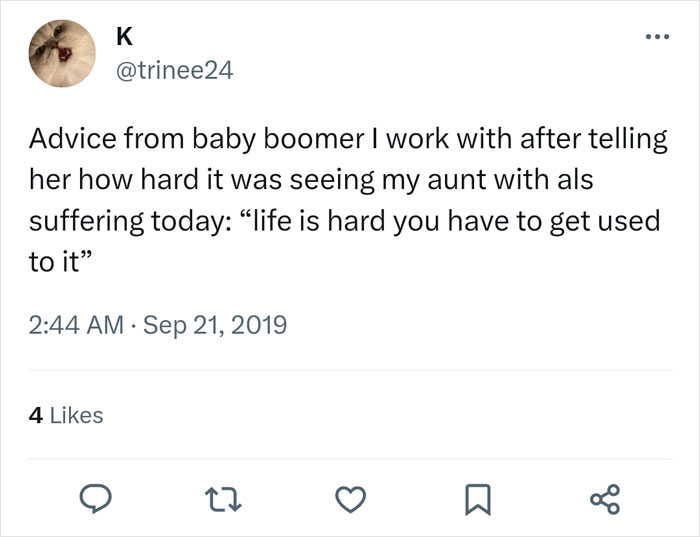Click the 2:44 AM timestamp

click(72, 325)
